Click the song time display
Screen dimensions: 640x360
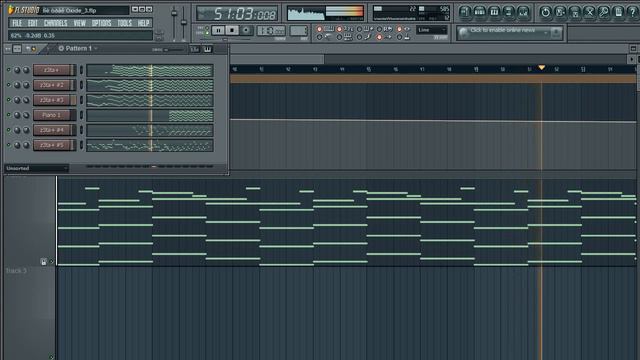(x=237, y=14)
